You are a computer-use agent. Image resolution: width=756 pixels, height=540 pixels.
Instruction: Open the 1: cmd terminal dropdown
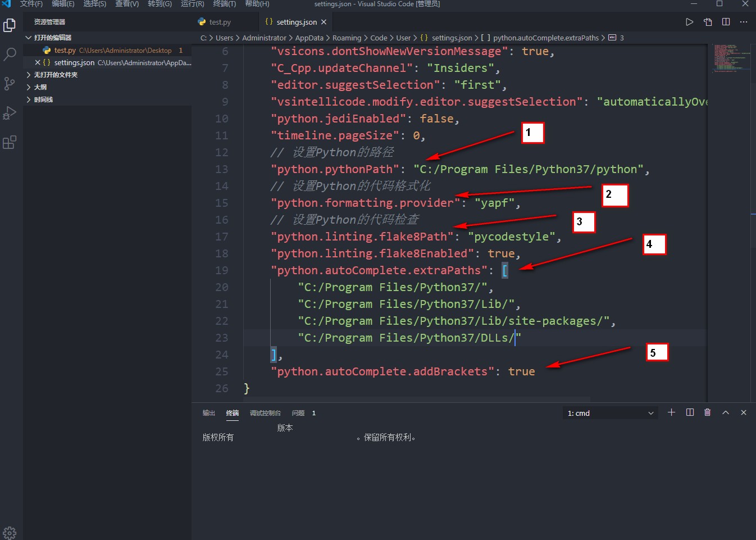pyautogui.click(x=610, y=412)
